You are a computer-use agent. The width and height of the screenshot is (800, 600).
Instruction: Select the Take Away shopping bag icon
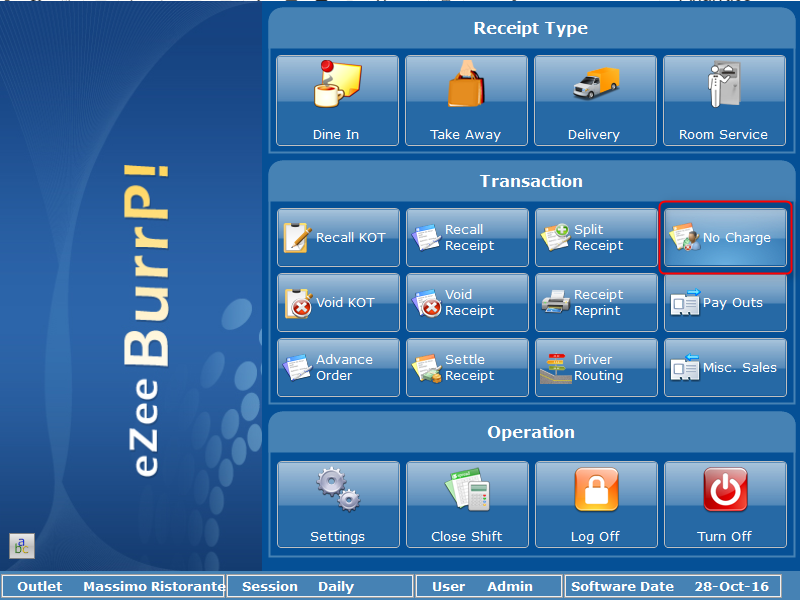(466, 84)
